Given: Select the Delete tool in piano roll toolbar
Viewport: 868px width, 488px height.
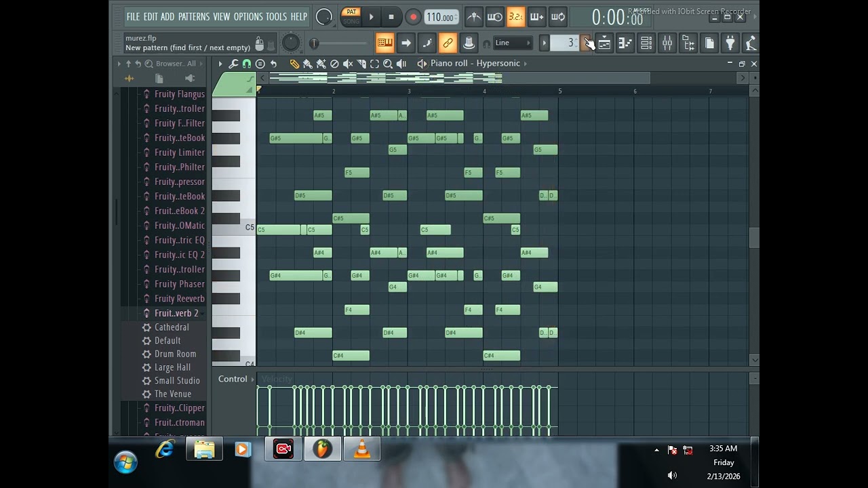Looking at the screenshot, I should tap(334, 64).
